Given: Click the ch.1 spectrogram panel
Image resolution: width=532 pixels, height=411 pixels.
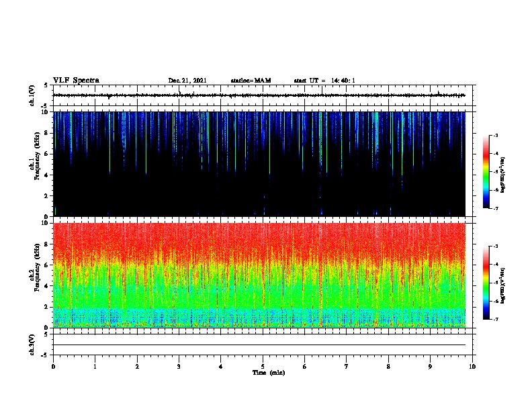Looking at the screenshot, I should pos(259,164).
